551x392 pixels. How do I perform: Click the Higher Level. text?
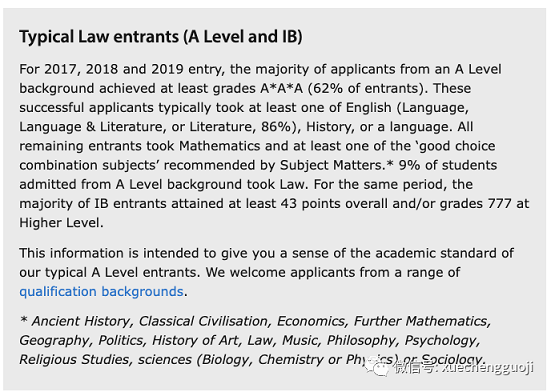pyautogui.click(x=61, y=223)
